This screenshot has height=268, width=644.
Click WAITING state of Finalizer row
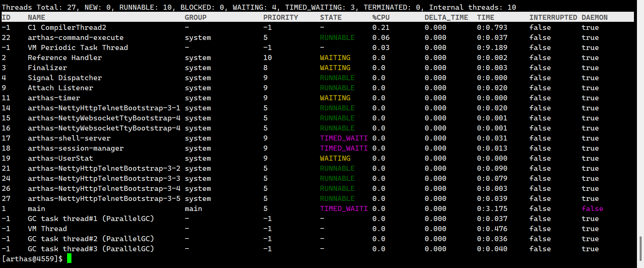tap(335, 68)
